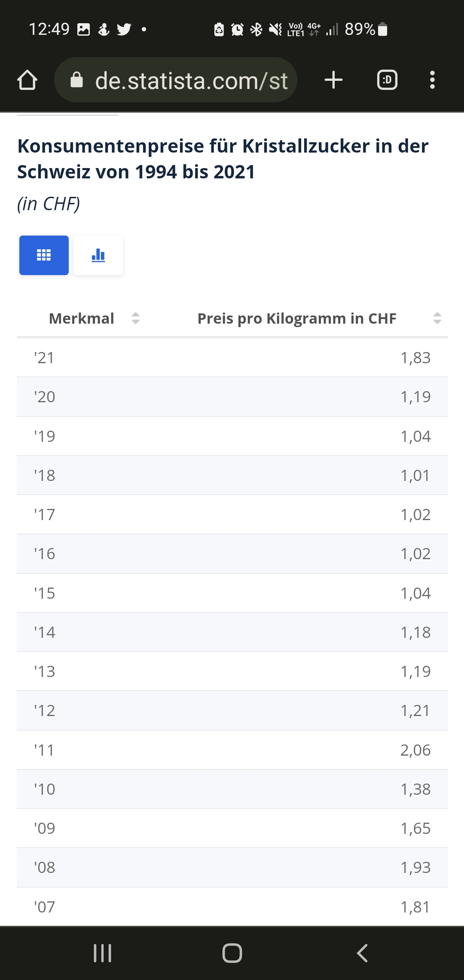Sort by price column arrows

[437, 318]
